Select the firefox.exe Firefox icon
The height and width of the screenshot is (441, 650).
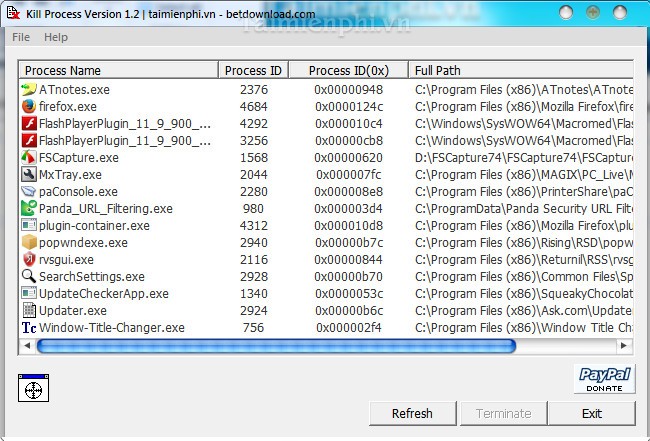tap(29, 107)
